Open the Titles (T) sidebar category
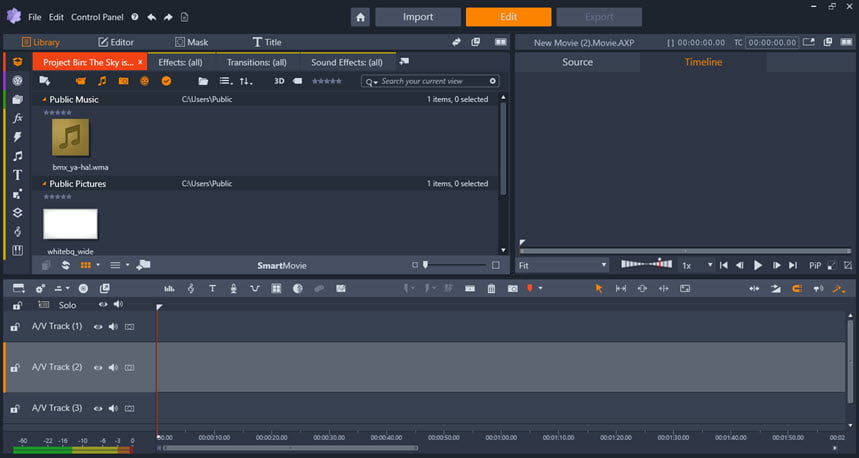 (18, 175)
